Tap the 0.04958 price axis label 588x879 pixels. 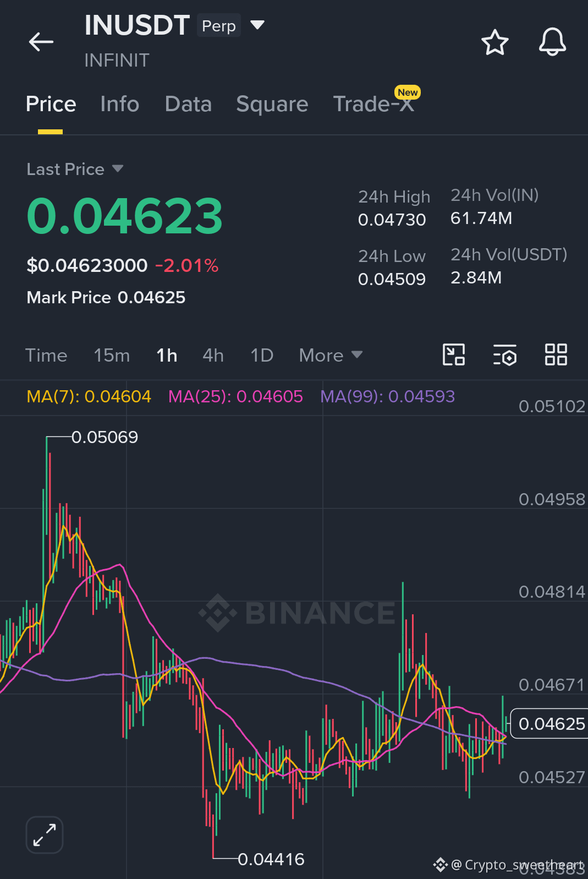pyautogui.click(x=552, y=499)
